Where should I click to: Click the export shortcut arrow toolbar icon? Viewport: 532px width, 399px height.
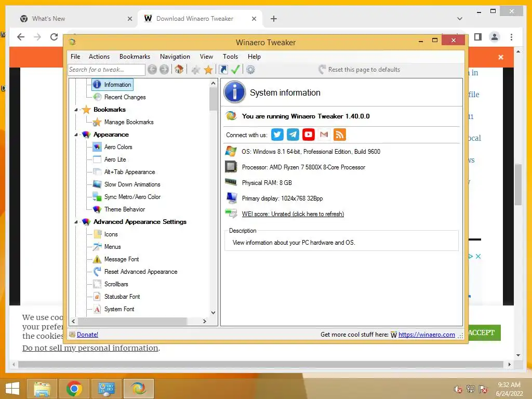223,70
